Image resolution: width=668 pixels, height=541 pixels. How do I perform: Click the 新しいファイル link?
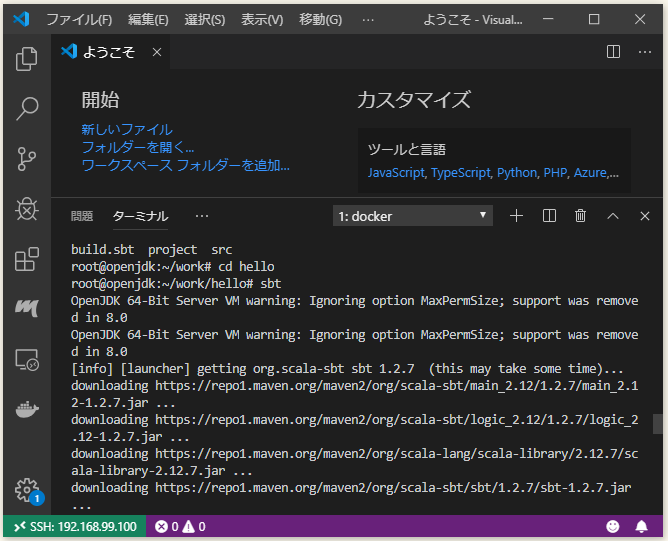(x=127, y=129)
